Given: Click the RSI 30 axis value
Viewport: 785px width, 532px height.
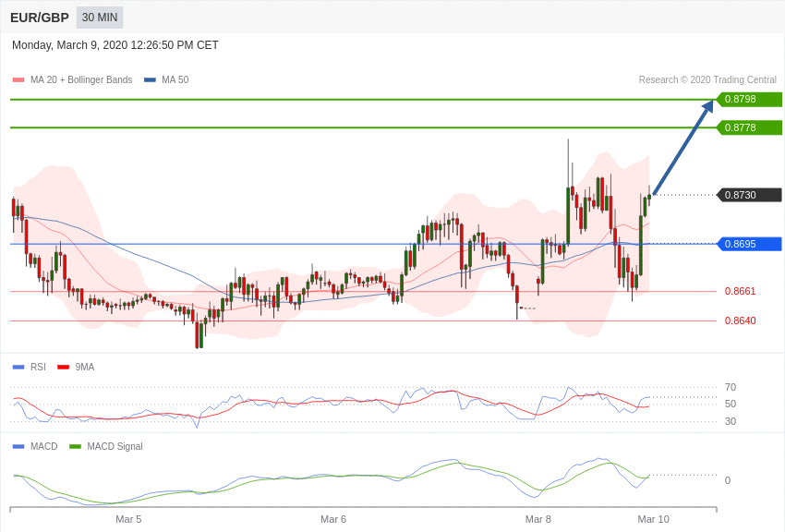Looking at the screenshot, I should 731,421.
